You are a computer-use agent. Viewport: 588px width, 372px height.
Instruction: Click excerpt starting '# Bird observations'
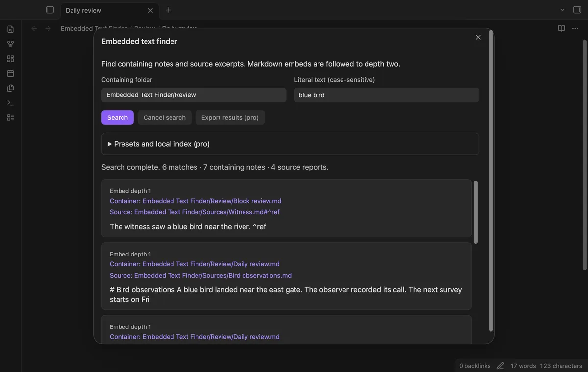(286, 294)
